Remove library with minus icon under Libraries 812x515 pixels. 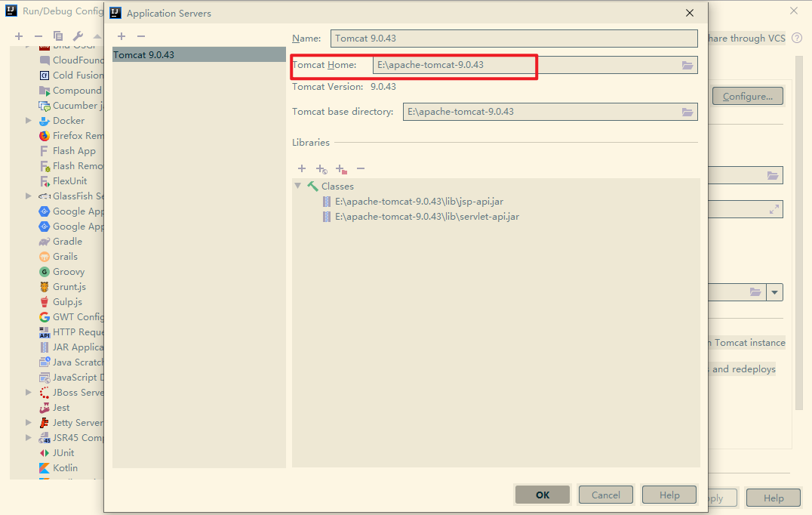pyautogui.click(x=361, y=168)
